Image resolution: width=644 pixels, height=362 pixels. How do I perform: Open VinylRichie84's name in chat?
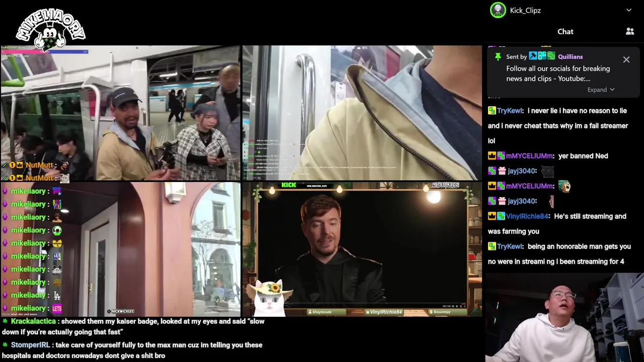tap(527, 216)
